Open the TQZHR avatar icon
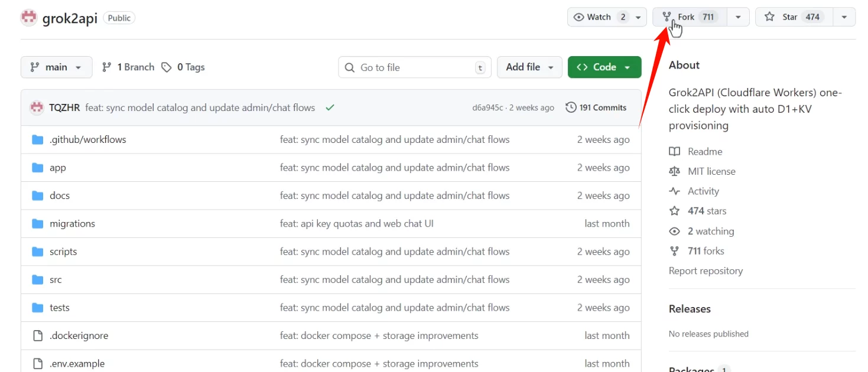Viewport: 868px width, 372px height. [37, 107]
